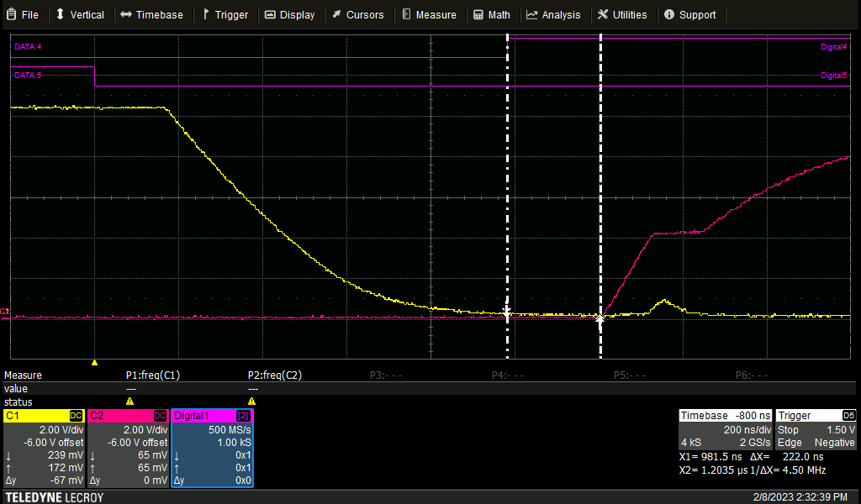
Task: Open the Cursors menu
Action: 358,15
